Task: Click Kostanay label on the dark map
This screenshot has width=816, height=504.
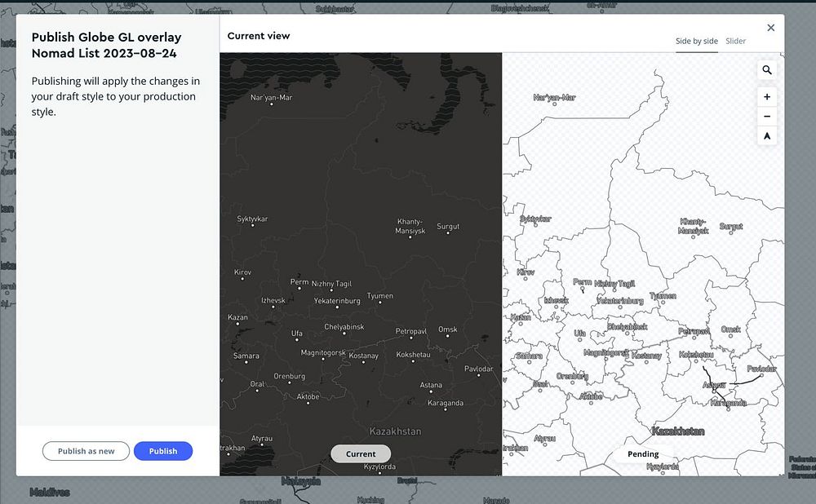Action: [363, 356]
